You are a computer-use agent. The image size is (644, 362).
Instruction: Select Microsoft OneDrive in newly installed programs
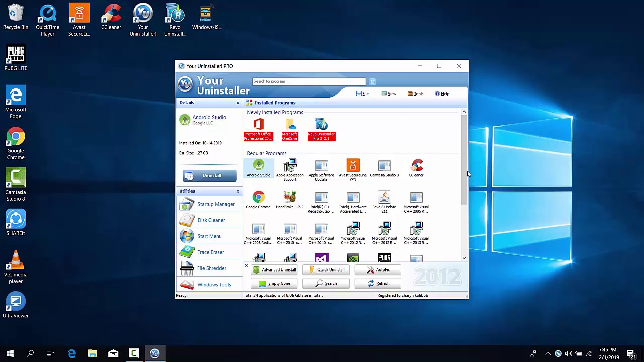coord(290,129)
